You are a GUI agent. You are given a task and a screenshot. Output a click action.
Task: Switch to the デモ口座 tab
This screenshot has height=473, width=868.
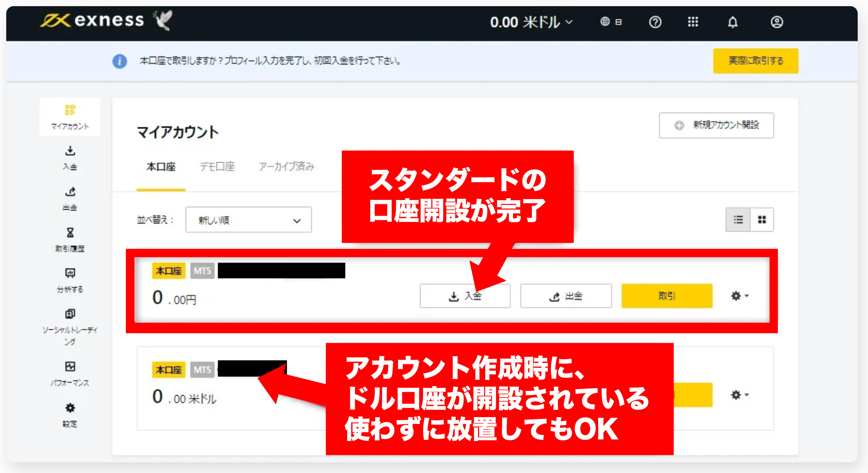click(217, 167)
